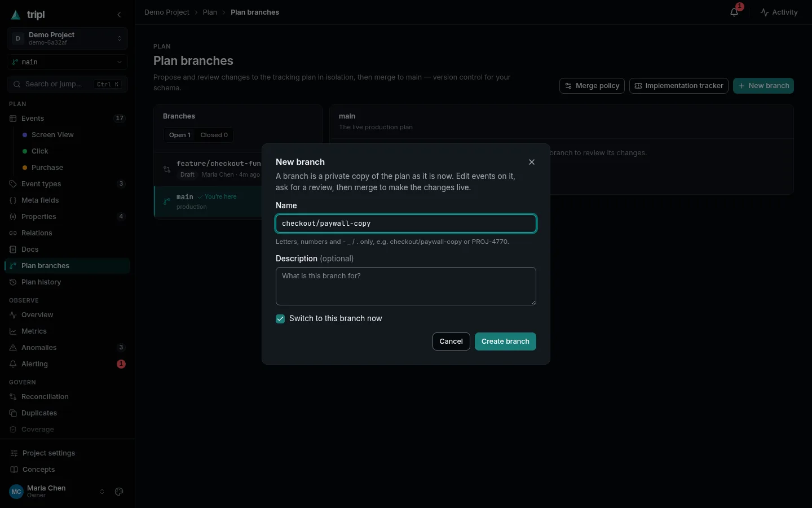Viewport: 812px width, 508px height.
Task: Switch to the Open 1 tab
Action: (180, 135)
